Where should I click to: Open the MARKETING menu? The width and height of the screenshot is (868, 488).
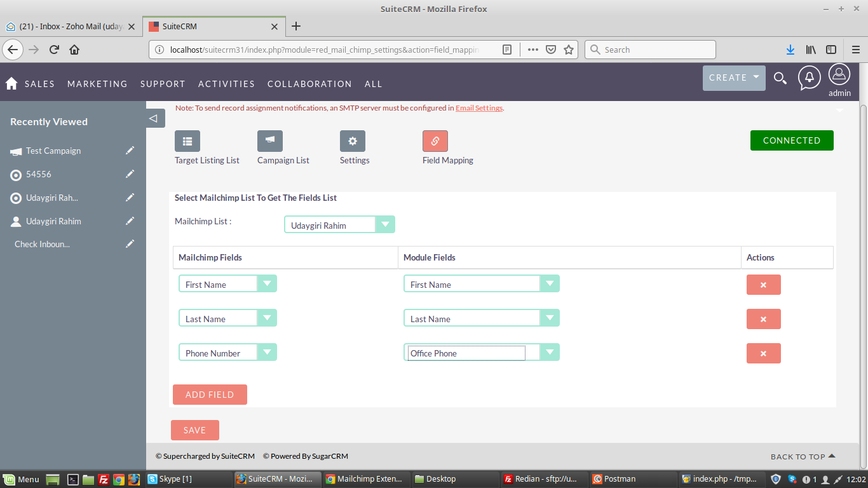[x=97, y=84]
